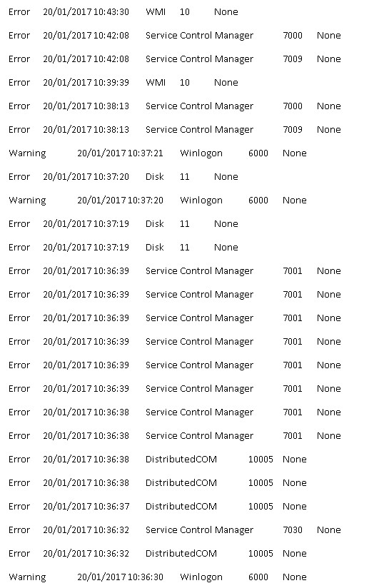Click the word Warning at 10:37:21
The width and height of the screenshot is (384, 588).
tap(27, 153)
